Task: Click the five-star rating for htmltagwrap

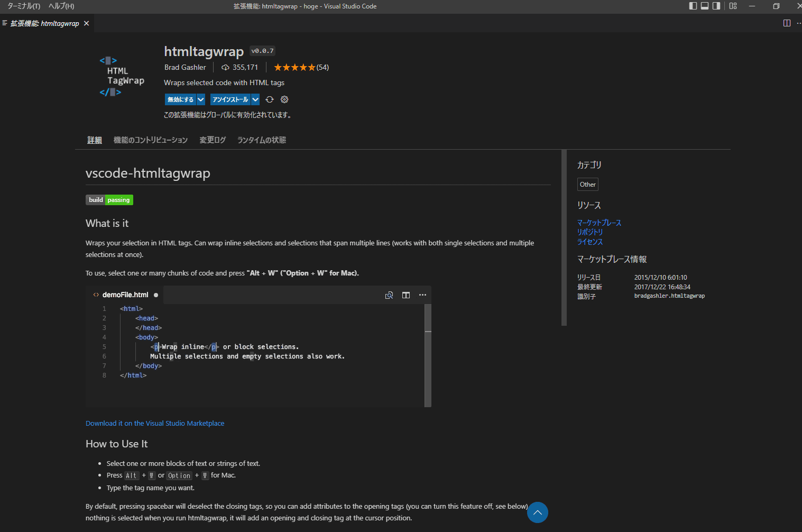Action: point(294,68)
